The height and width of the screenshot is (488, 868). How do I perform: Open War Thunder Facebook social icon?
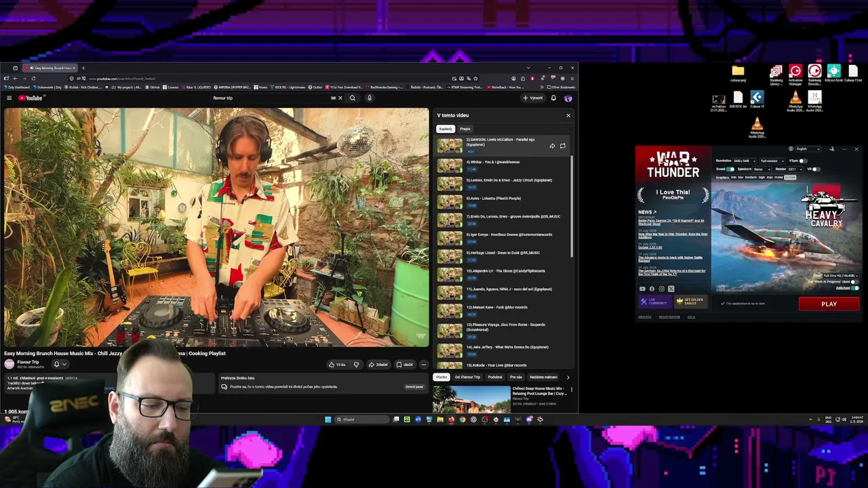pos(652,289)
